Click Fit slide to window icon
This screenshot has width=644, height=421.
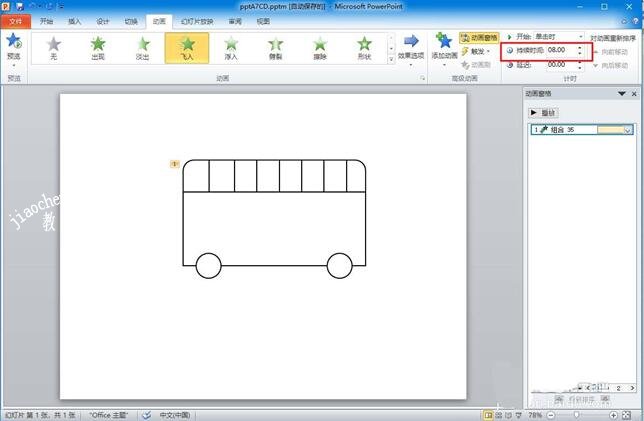click(x=626, y=415)
